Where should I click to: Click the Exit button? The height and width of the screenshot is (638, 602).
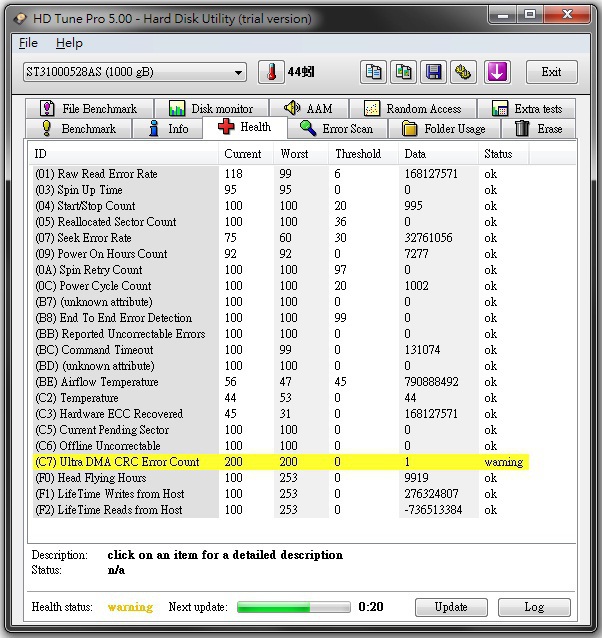[551, 72]
